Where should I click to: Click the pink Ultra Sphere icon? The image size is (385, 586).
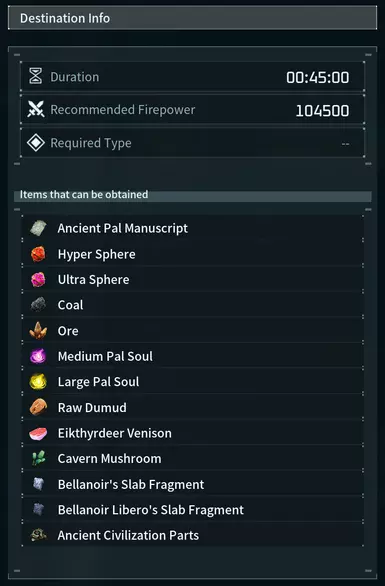tap(38, 280)
